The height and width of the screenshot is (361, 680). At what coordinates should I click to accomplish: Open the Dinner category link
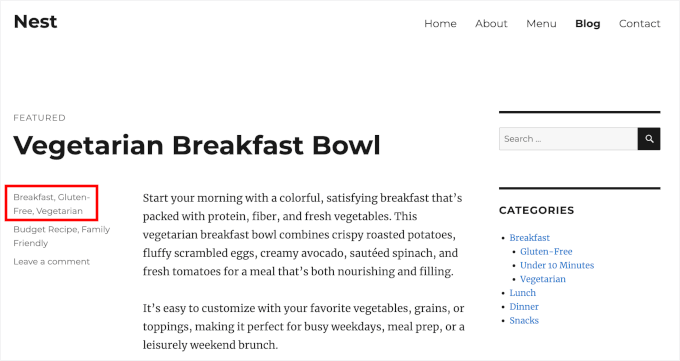point(524,307)
